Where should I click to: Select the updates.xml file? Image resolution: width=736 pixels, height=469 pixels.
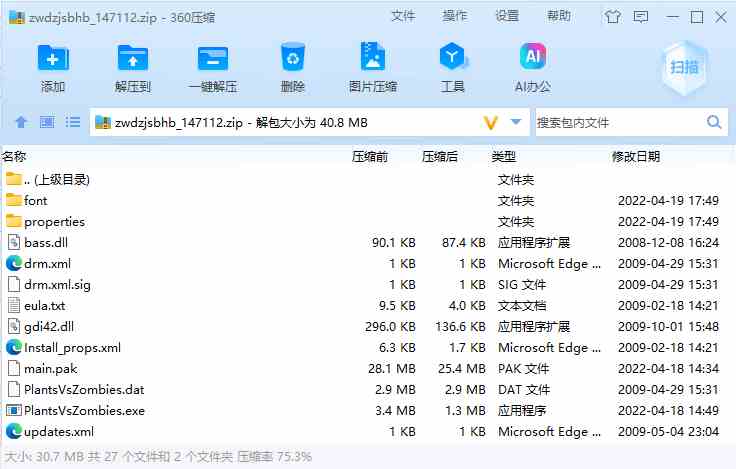[x=368, y=431]
